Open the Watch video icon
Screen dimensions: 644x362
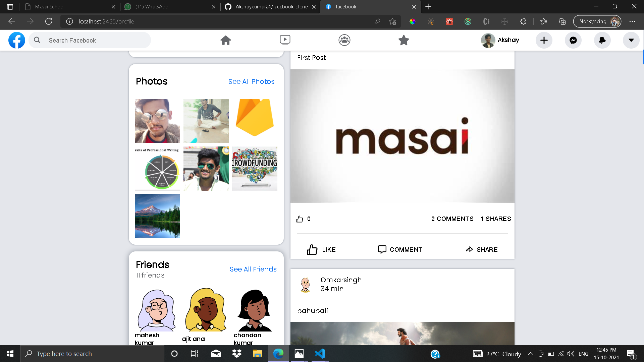click(x=285, y=40)
